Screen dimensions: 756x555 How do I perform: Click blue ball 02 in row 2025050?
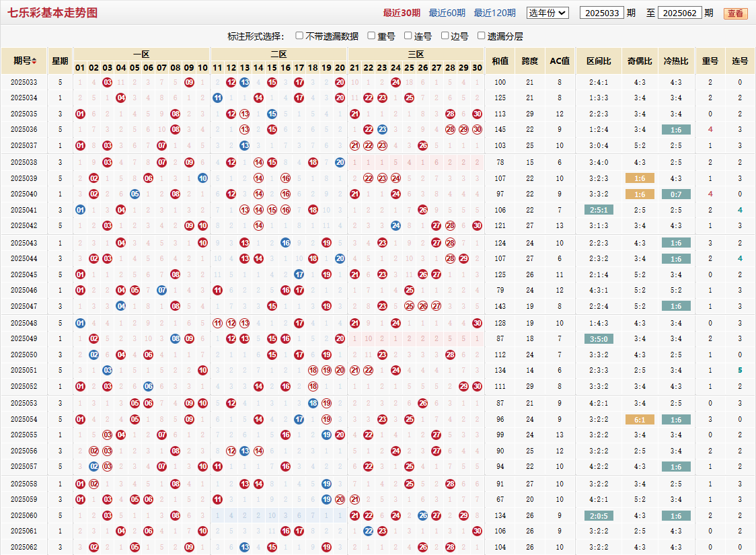pos(94,355)
